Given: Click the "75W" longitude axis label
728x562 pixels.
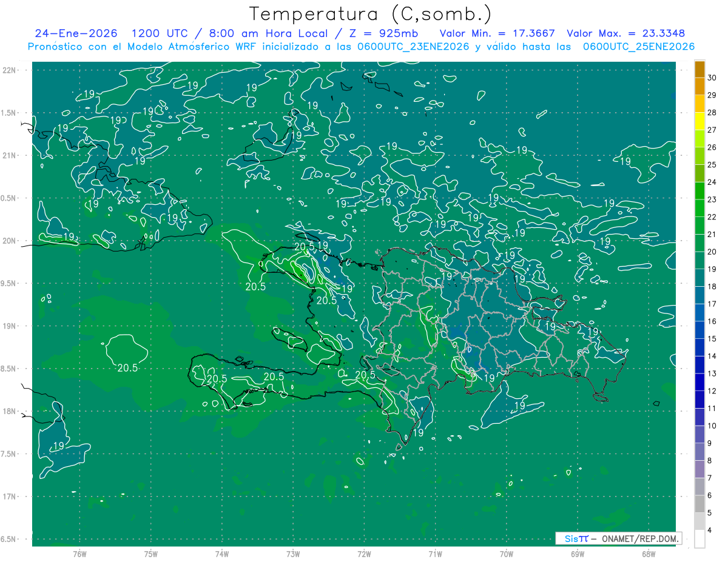Looking at the screenshot, I should pyautogui.click(x=151, y=554).
